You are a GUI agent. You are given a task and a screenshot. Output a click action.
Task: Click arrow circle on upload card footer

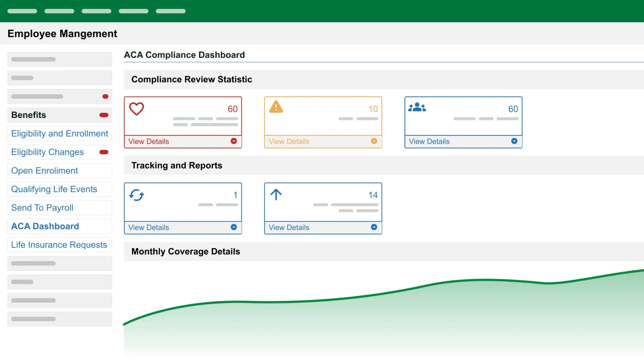[x=374, y=227]
